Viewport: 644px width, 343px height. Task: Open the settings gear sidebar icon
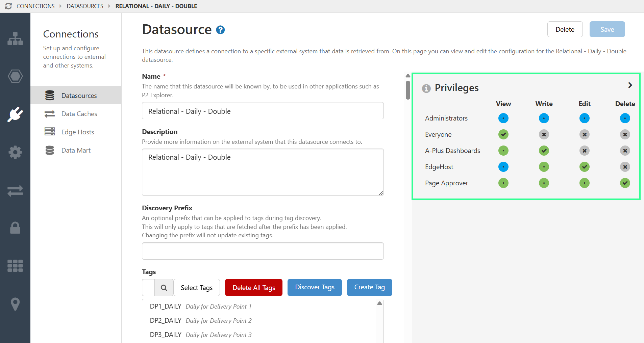(x=15, y=152)
